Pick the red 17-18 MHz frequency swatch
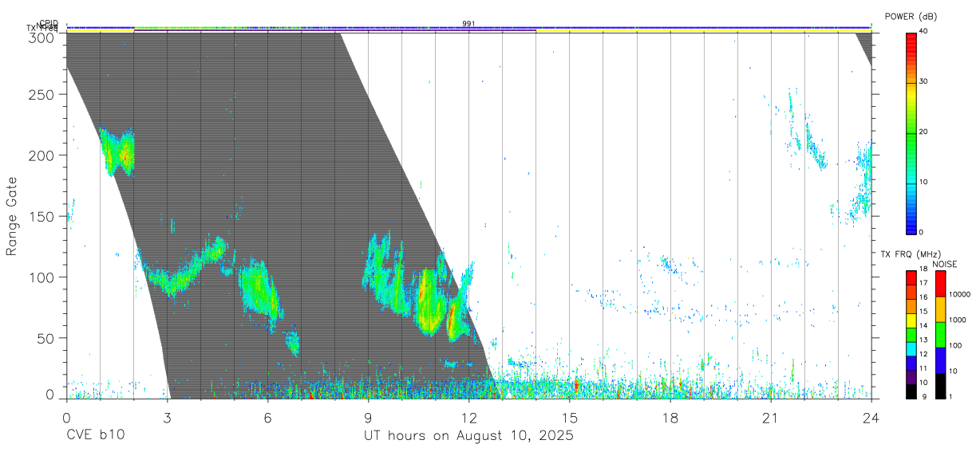Image resolution: width=980 pixels, height=452 pixels. click(911, 278)
